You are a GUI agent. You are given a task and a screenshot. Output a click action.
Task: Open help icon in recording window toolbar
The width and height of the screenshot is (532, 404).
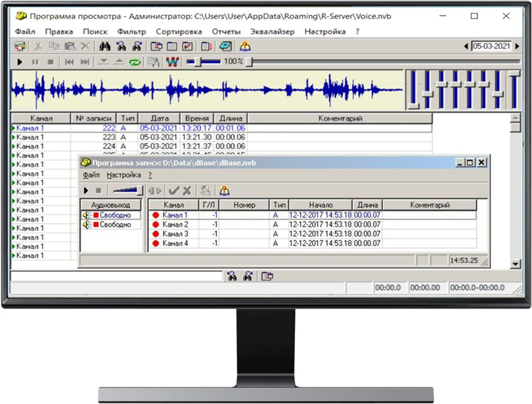click(224, 191)
